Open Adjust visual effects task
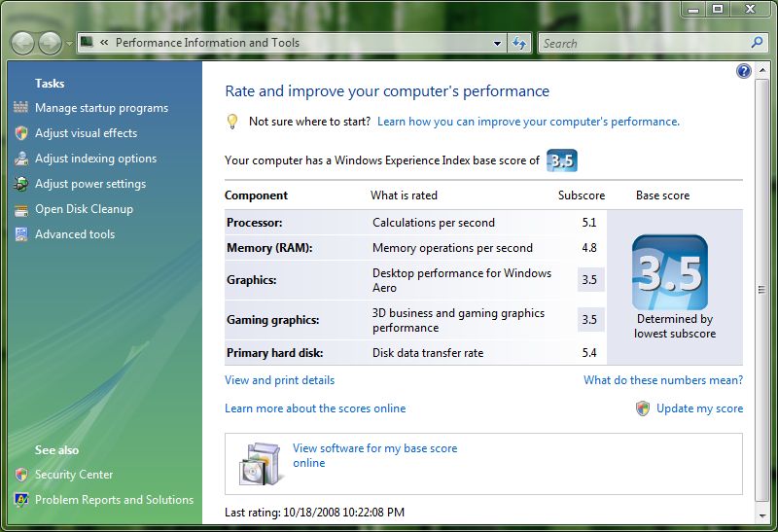Screen dimensions: 778x532 pos(86,133)
